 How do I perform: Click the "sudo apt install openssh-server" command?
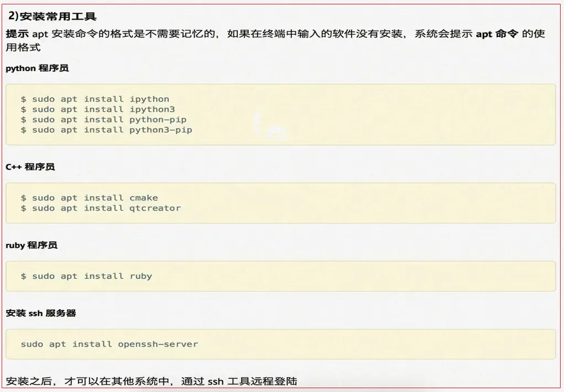point(109,344)
